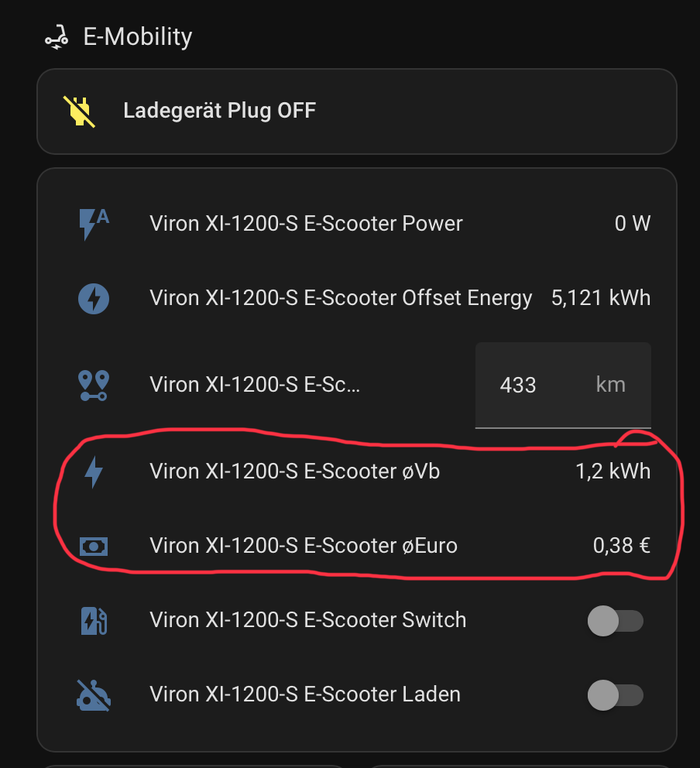
Task: Click the øEuro cash banknote icon
Action: tap(94, 546)
